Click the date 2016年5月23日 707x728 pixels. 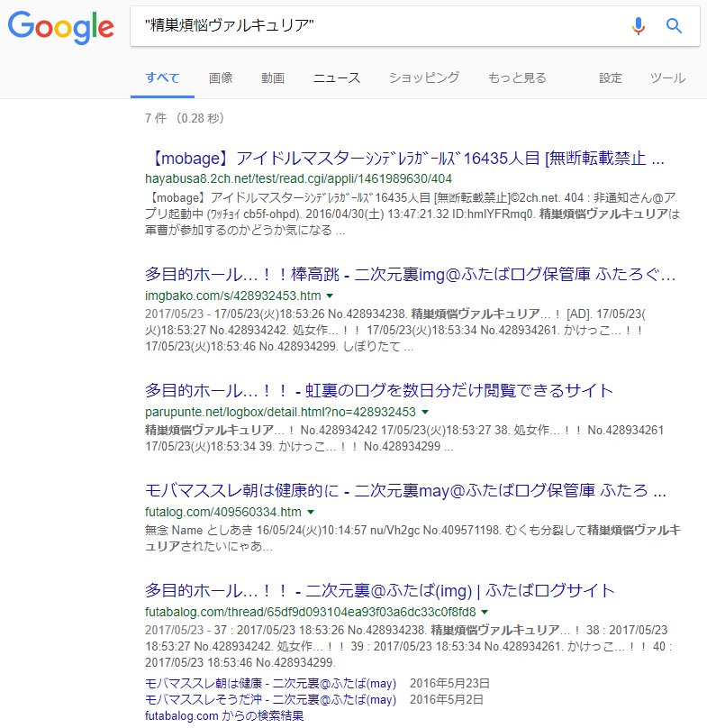pyautogui.click(x=449, y=684)
